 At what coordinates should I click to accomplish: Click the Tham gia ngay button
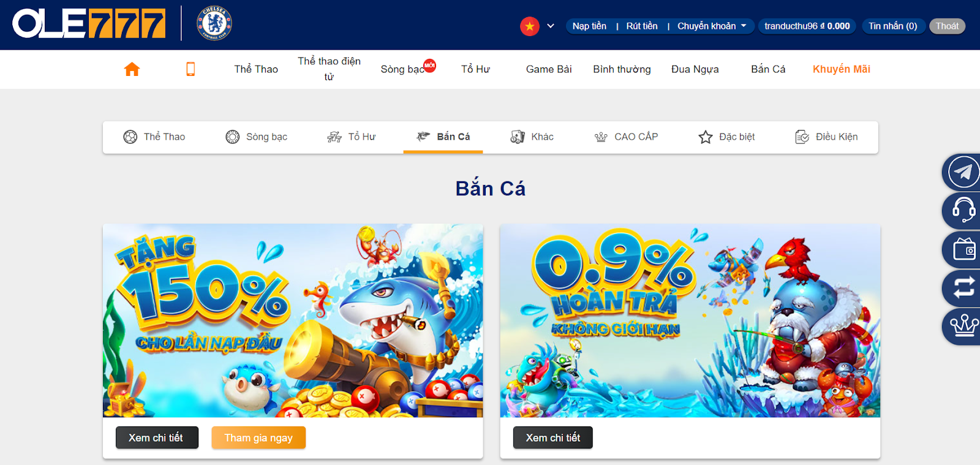pyautogui.click(x=258, y=437)
